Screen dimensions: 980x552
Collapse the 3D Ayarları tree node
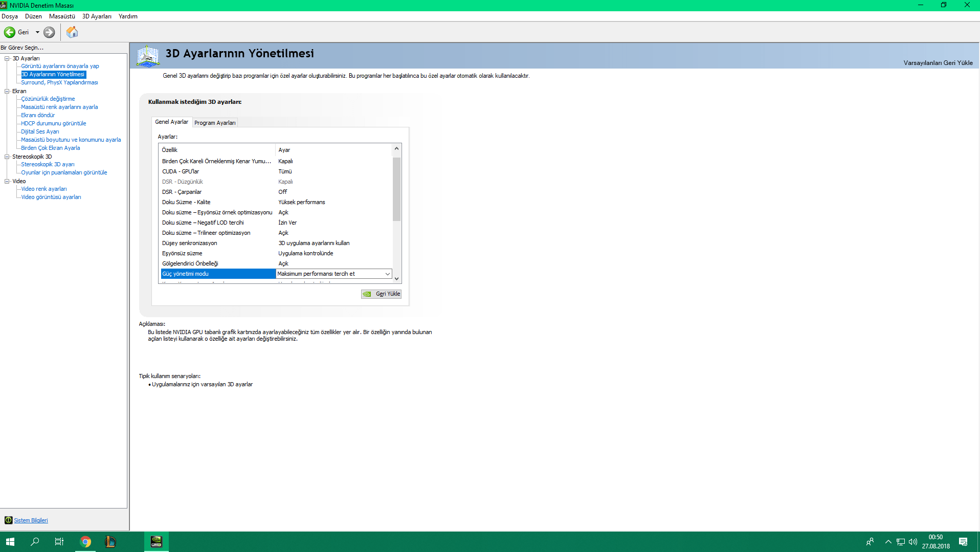point(7,58)
